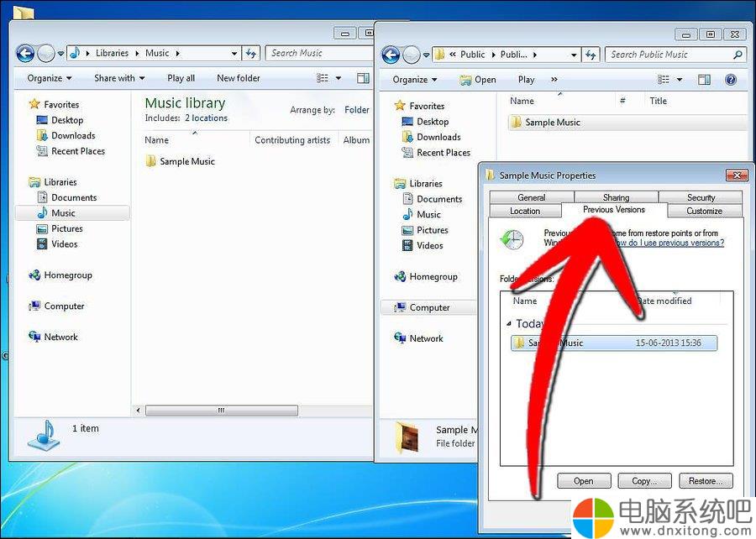The height and width of the screenshot is (539, 756).
Task: Click refresh icon beside Libraries Music address bar
Action: click(250, 53)
